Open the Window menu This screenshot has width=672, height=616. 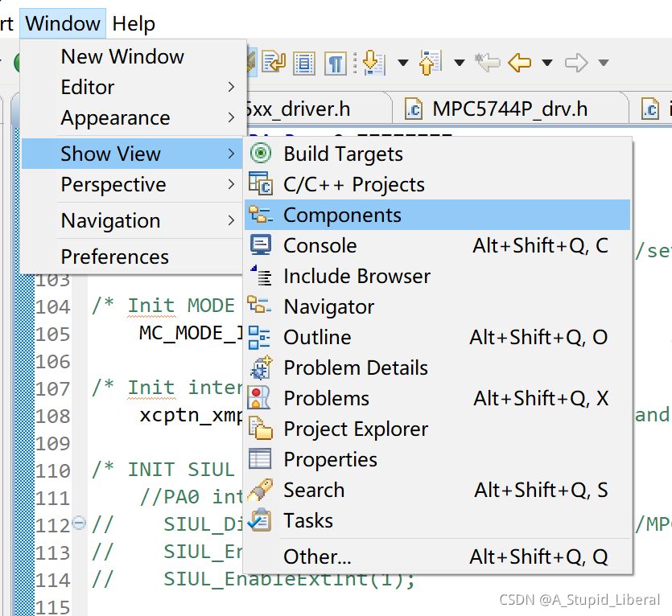click(63, 23)
